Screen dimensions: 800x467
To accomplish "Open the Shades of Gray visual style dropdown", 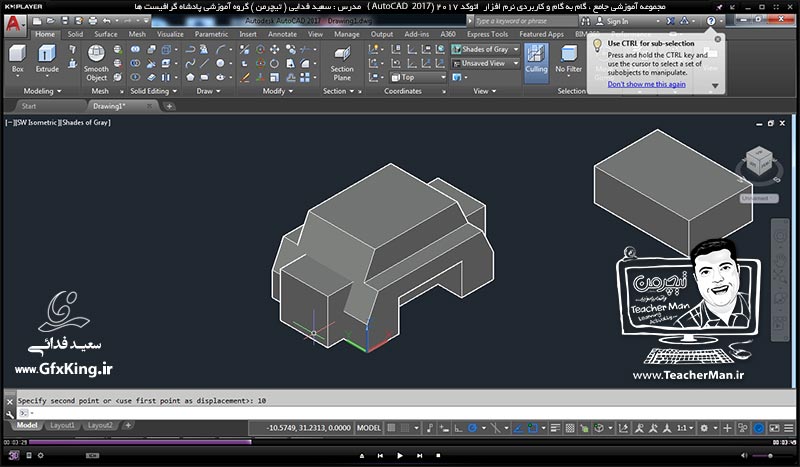I will point(486,50).
